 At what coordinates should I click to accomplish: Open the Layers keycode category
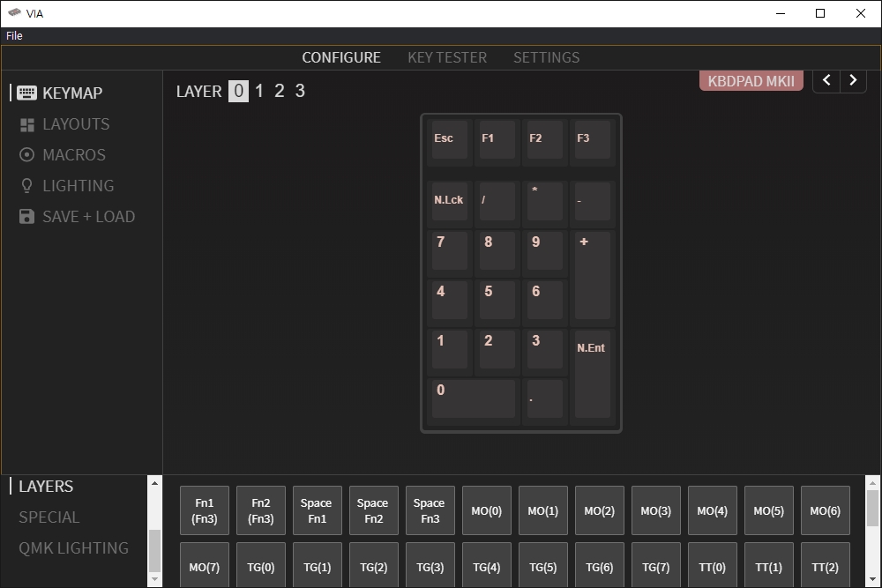coord(46,487)
